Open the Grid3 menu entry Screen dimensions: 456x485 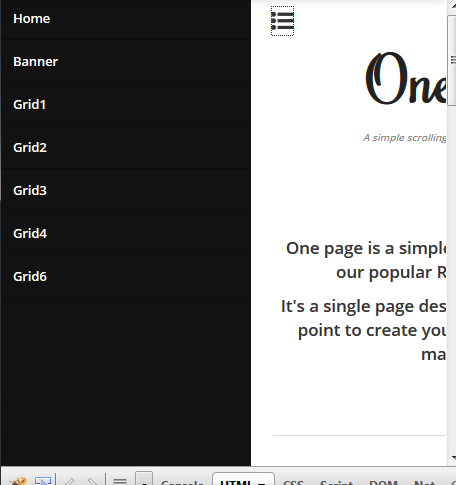coord(126,190)
